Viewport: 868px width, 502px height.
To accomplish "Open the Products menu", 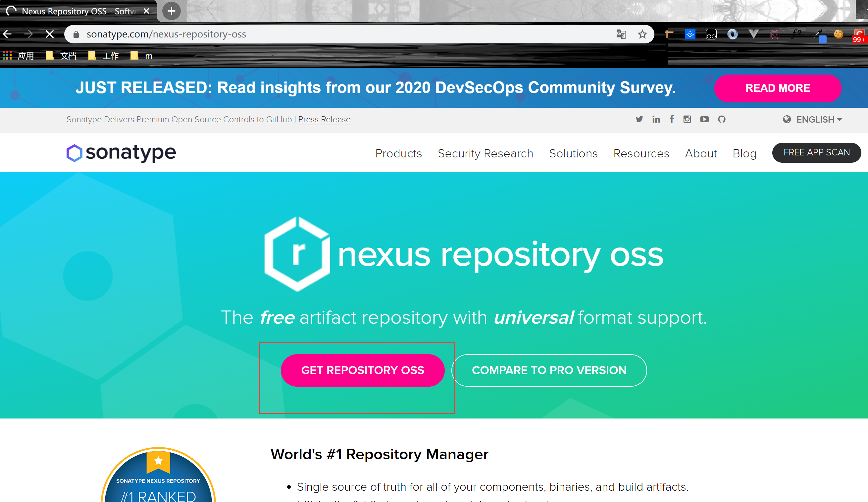I will pyautogui.click(x=398, y=153).
